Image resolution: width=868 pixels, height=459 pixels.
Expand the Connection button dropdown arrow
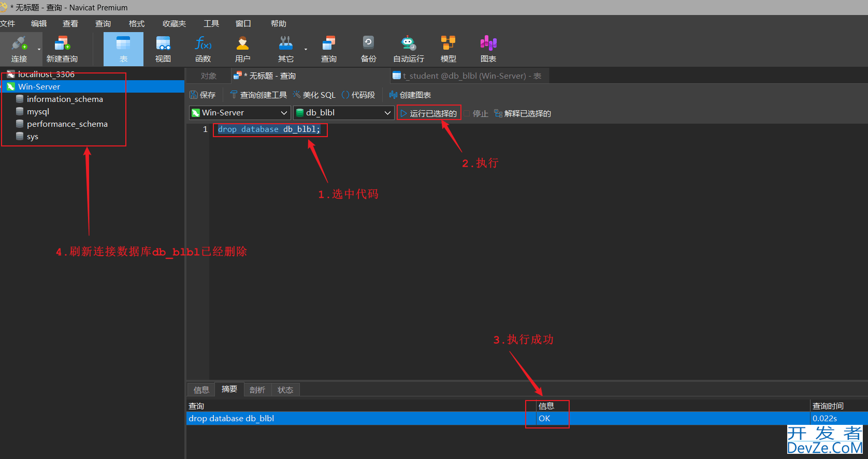(x=39, y=50)
